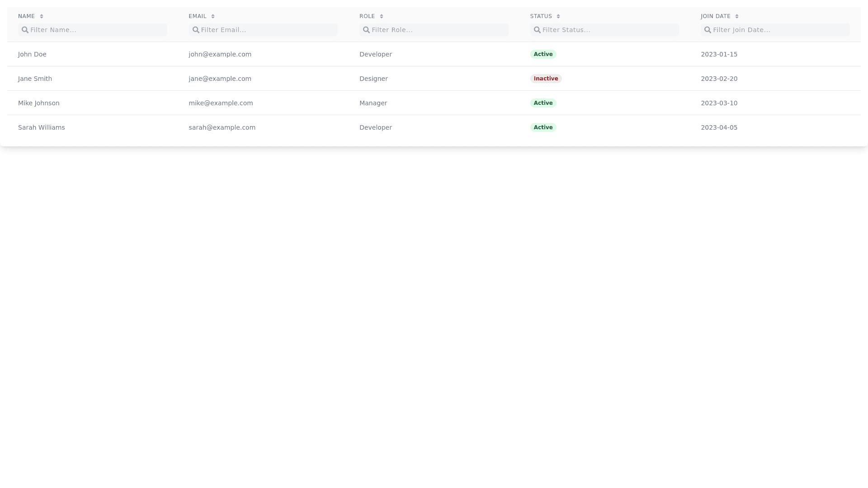Toggle the Join Date sort arrows
The height and width of the screenshot is (488, 868).
pos(737,16)
